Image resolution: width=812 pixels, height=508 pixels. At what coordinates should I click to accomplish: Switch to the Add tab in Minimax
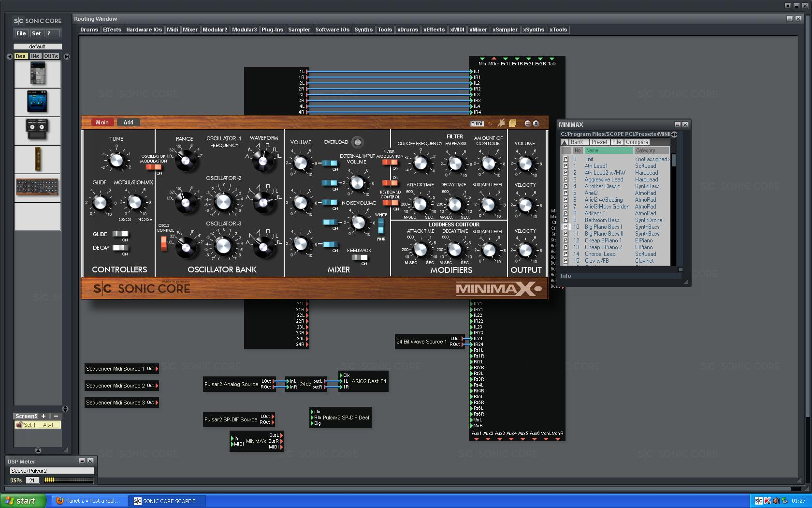[128, 122]
